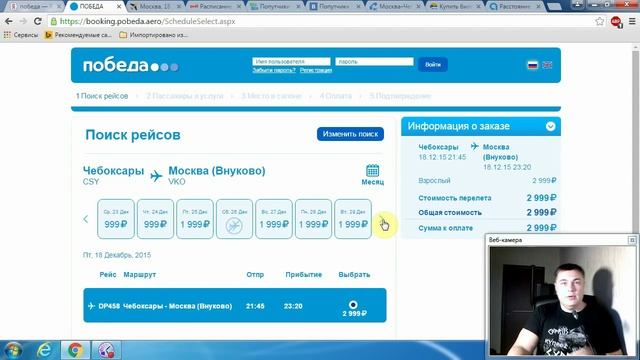640x360 pixels.
Task: Click the 21:45 departure time
Action: (x=255, y=306)
